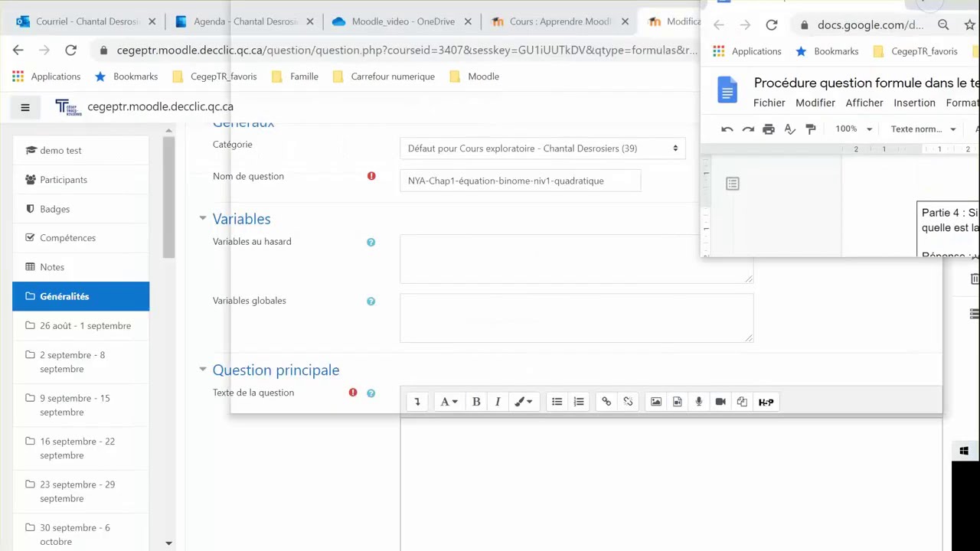Remove link with unlink icon
Viewport: 980px width, 551px height.
628,402
